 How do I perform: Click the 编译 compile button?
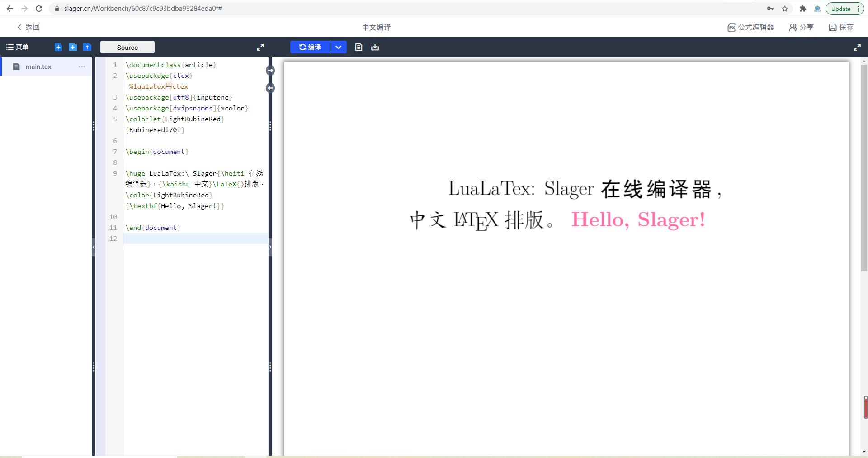coord(310,47)
